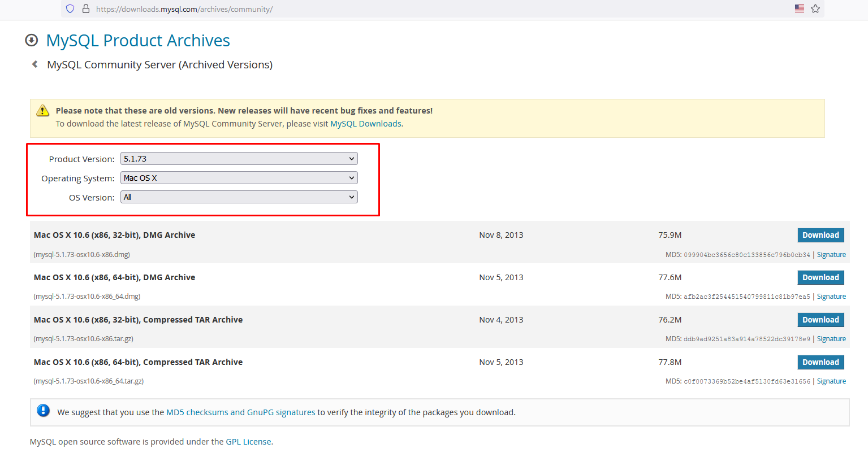Bookmark this page with the star icon
Viewport: 868px width, 457px height.
(815, 8)
